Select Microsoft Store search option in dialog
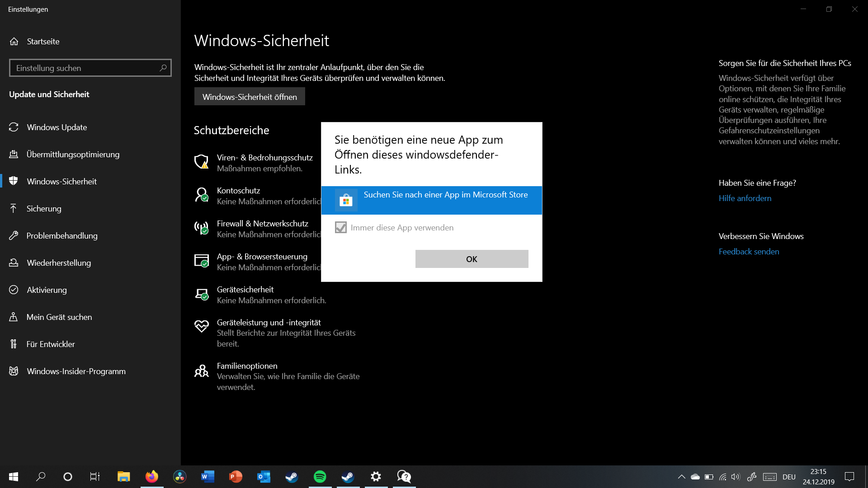The image size is (868, 488). [431, 200]
